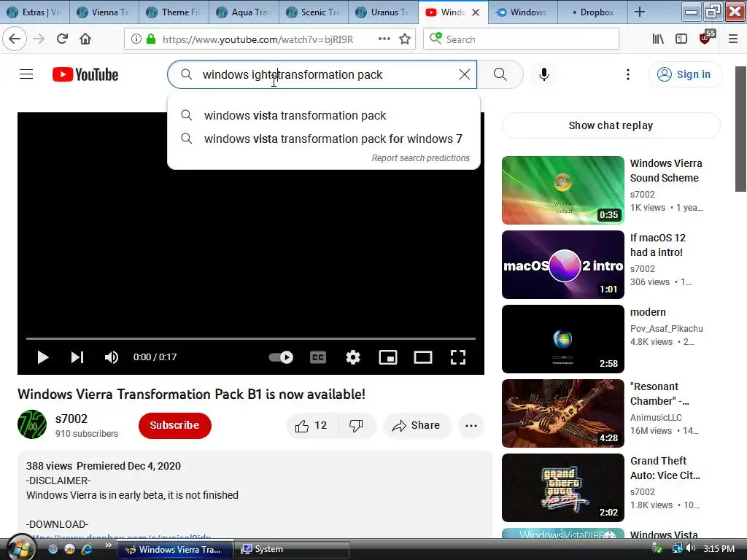The width and height of the screenshot is (747, 560).
Task: Share the video
Action: tap(417, 425)
